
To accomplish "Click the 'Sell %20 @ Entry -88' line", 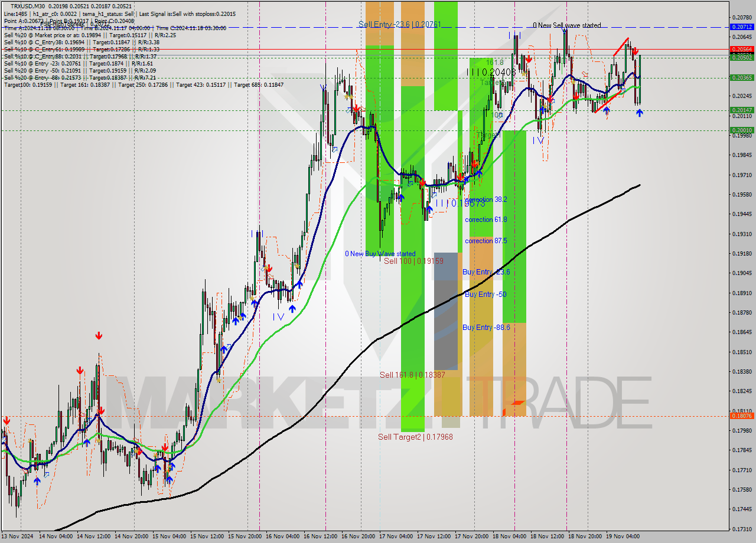I will [x=80, y=77].
